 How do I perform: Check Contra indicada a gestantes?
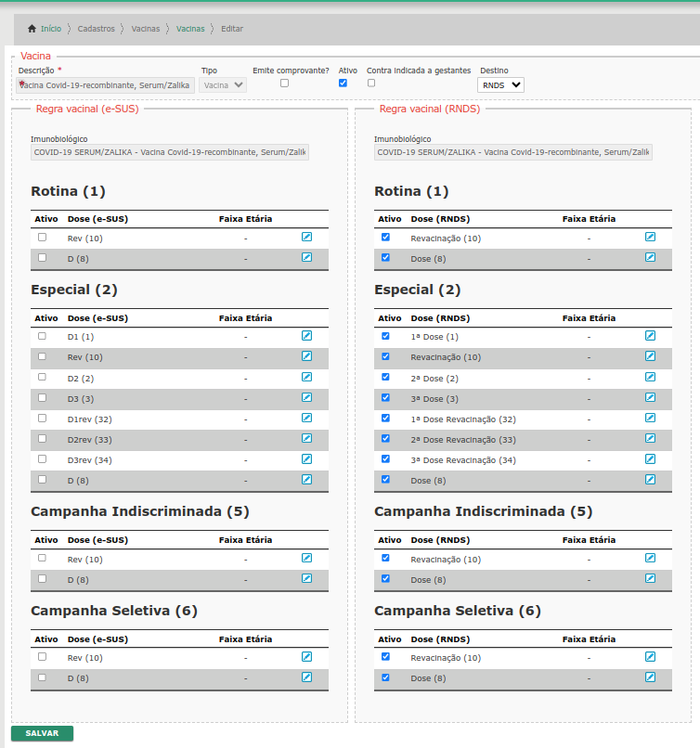[x=371, y=83]
